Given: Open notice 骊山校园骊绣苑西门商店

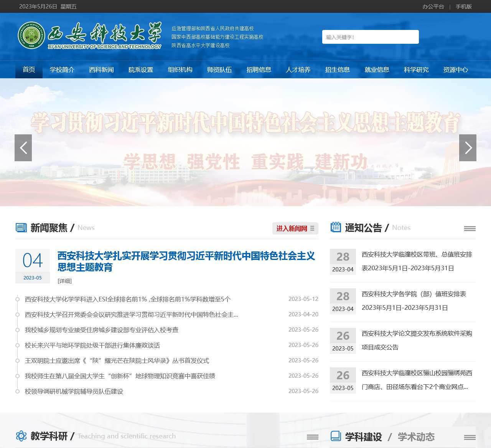Looking at the screenshot, I should 417,380.
